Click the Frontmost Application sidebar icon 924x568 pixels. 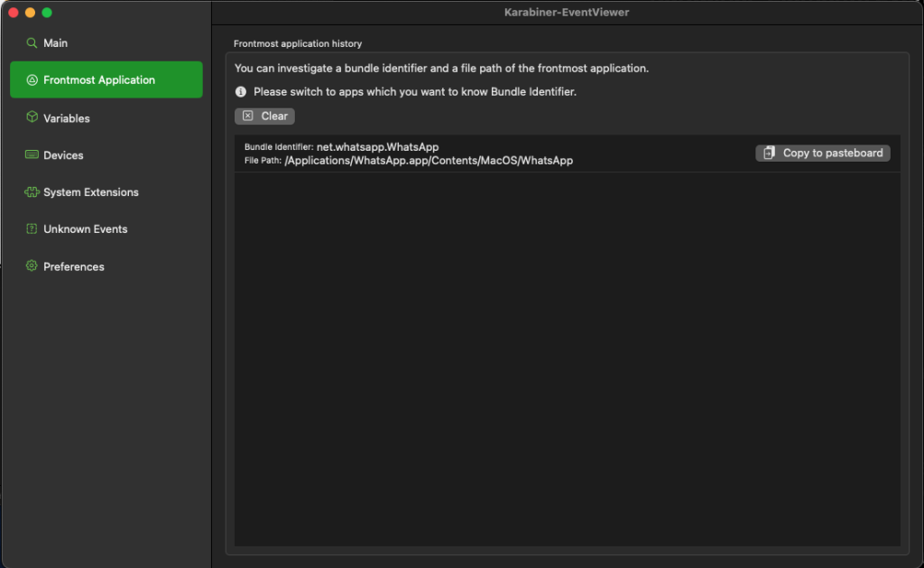click(x=32, y=80)
